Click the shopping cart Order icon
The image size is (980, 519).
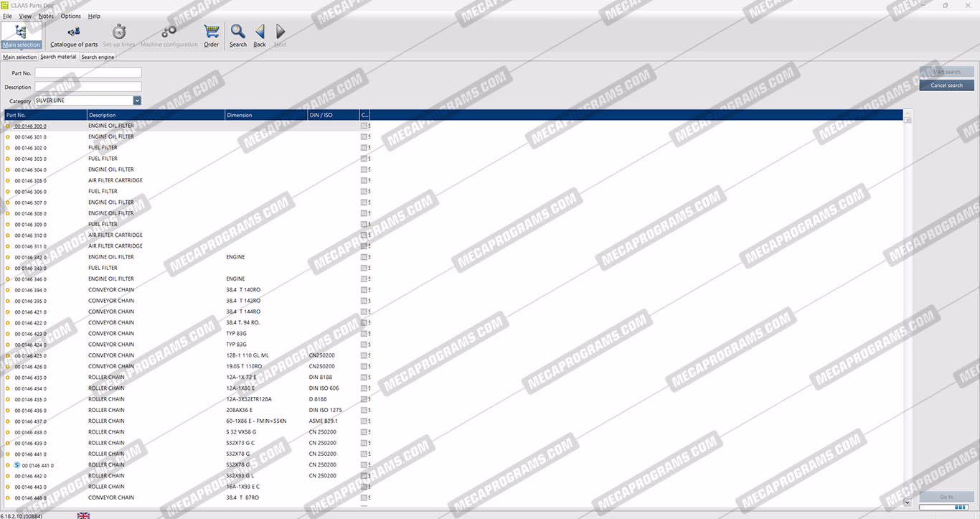(211, 34)
